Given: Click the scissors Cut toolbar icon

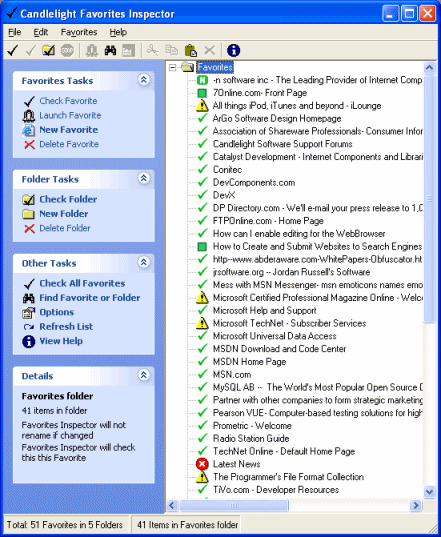Looking at the screenshot, I should coord(153,51).
